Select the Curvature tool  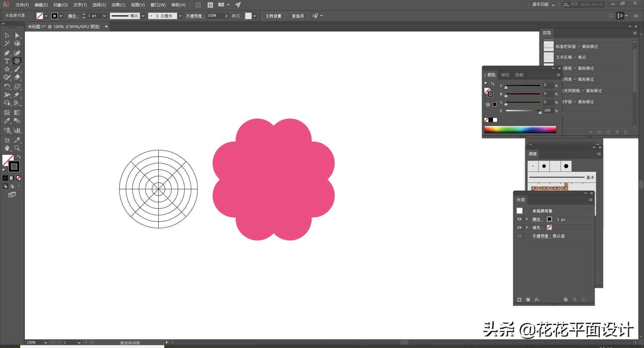pyautogui.click(x=17, y=53)
